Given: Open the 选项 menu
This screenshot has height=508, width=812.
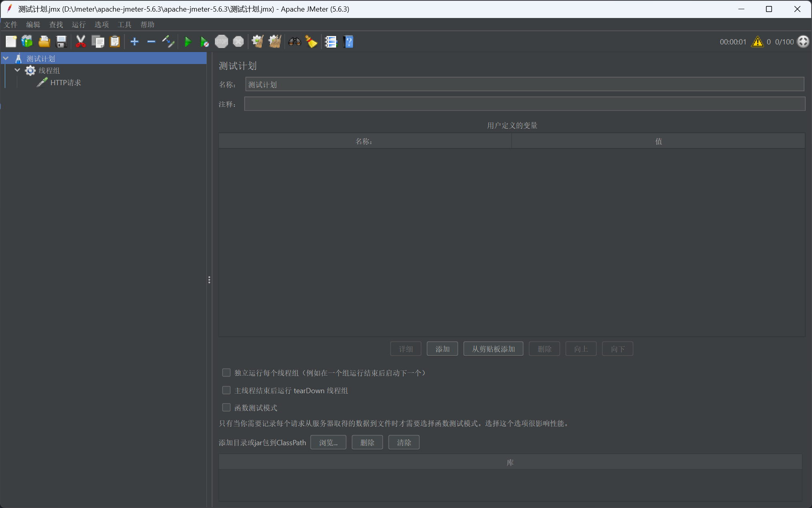Looking at the screenshot, I should 101,25.
